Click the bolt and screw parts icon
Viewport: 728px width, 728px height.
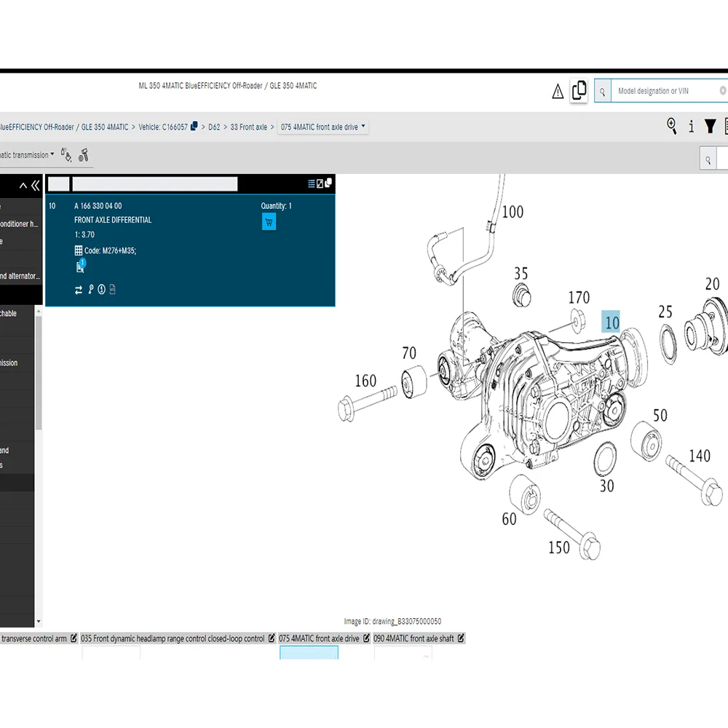84,155
